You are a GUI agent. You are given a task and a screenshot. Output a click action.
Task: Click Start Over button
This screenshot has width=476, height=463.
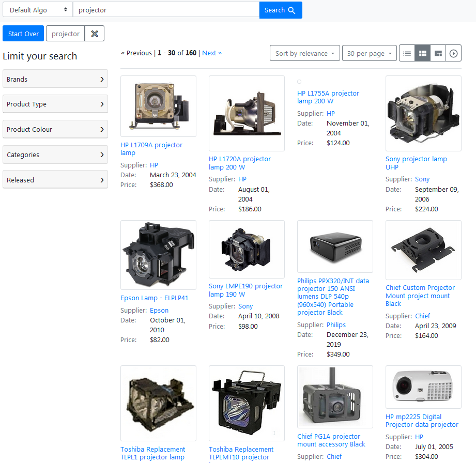pos(23,34)
